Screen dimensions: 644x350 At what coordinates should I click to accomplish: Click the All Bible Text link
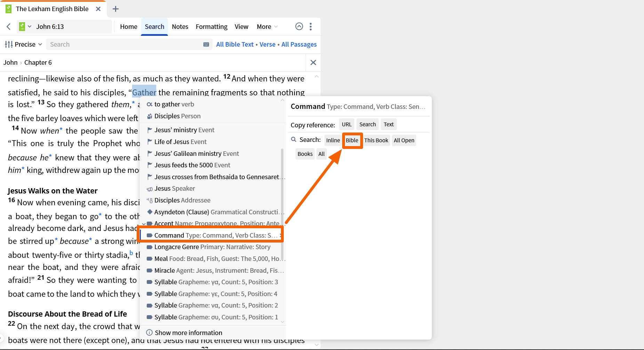[x=235, y=45]
